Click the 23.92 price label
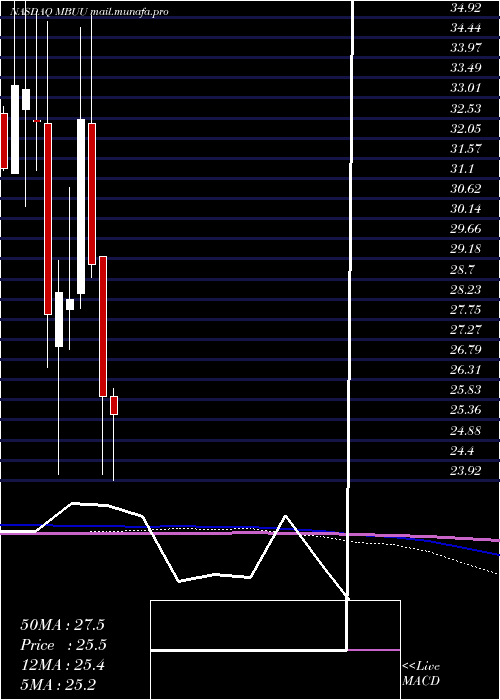Screen dimensions: 500x700 (465, 471)
